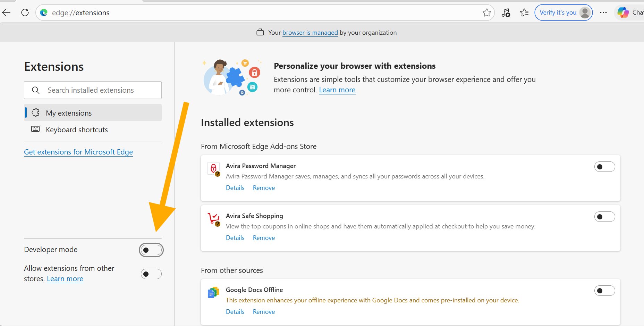Image resolution: width=644 pixels, height=326 pixels.
Task: Go back using the back arrow
Action: coord(7,13)
